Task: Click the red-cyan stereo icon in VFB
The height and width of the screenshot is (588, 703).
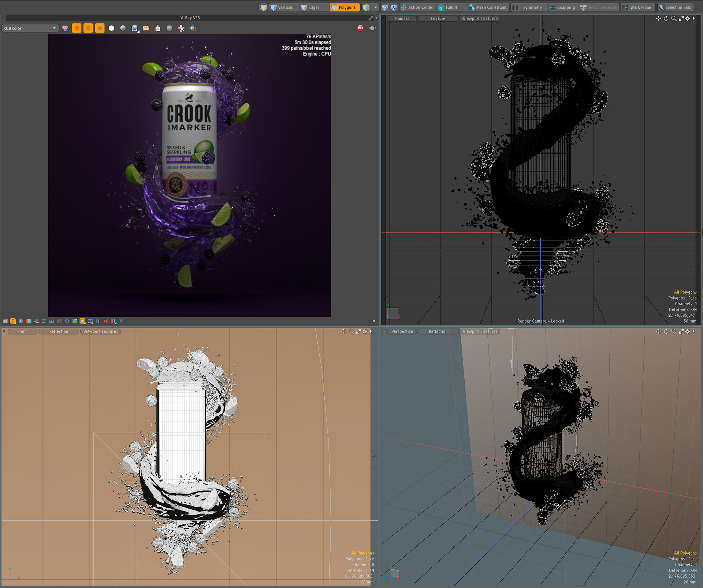Action: [114, 321]
